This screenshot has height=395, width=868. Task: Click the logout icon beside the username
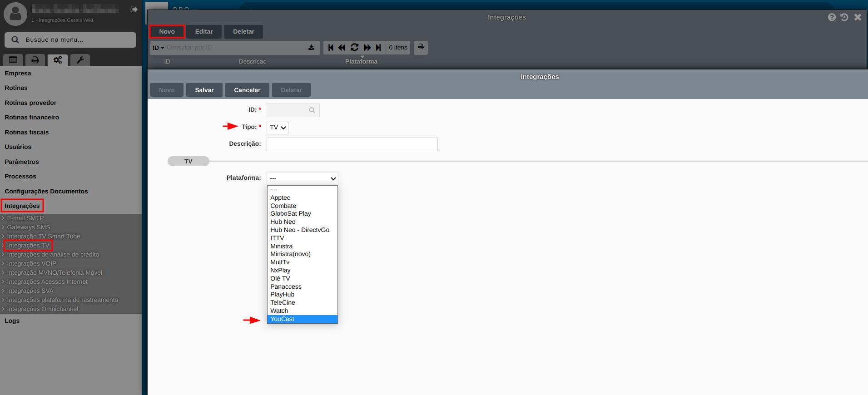click(x=134, y=10)
